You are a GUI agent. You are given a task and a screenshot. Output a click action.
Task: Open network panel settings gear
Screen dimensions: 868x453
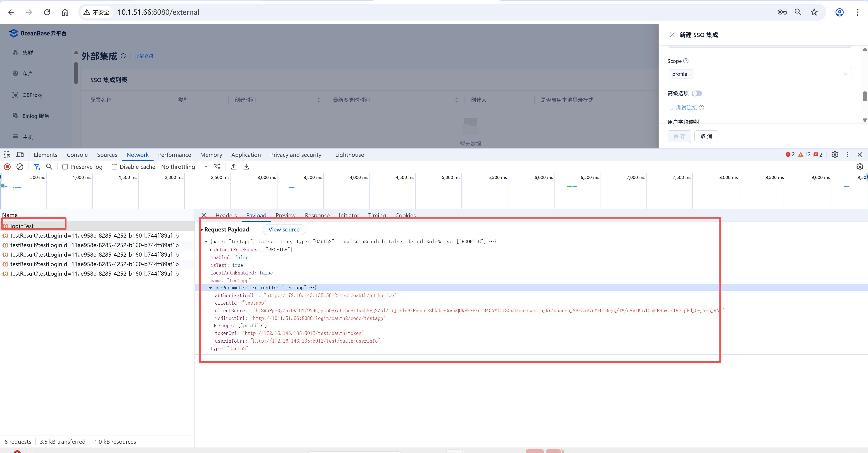pyautogui.click(x=860, y=167)
